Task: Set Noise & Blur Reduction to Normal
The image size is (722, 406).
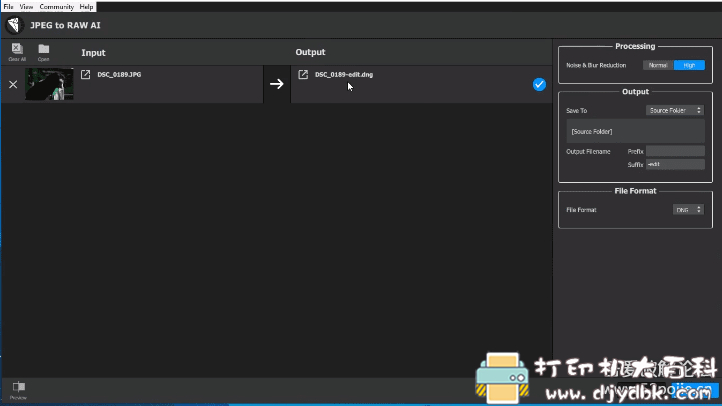Action: pos(658,65)
